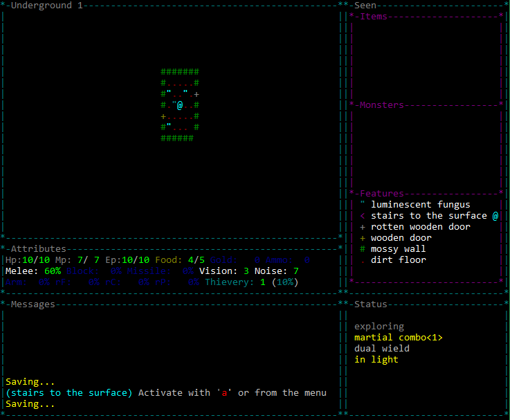510x420 pixels.
Task: Click the Vision 3 stat
Action: pyautogui.click(x=224, y=271)
